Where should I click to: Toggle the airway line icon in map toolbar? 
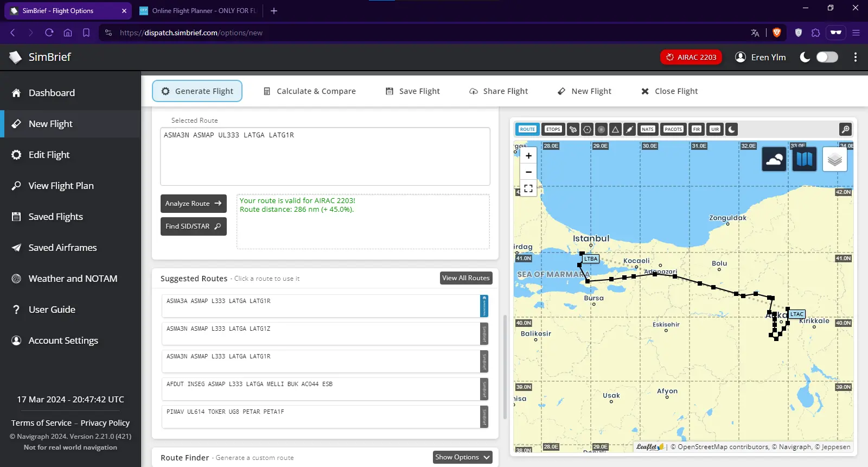[x=629, y=129]
